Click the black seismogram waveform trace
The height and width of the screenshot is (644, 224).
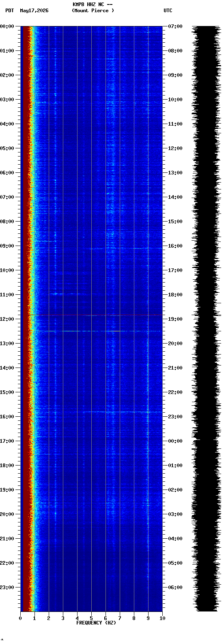pos(207,319)
